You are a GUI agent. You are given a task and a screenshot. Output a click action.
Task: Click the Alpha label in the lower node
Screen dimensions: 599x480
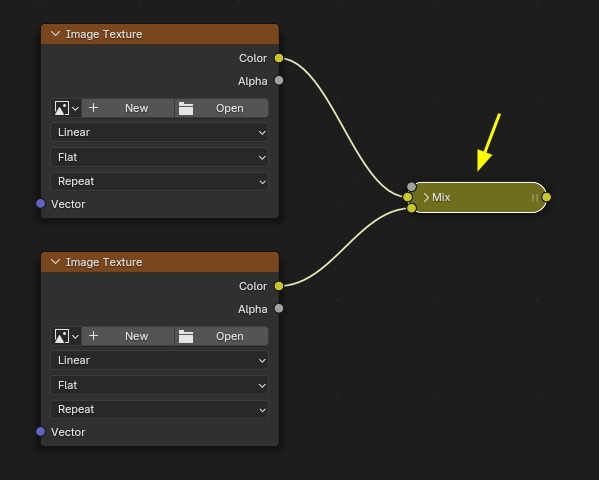pos(253,309)
